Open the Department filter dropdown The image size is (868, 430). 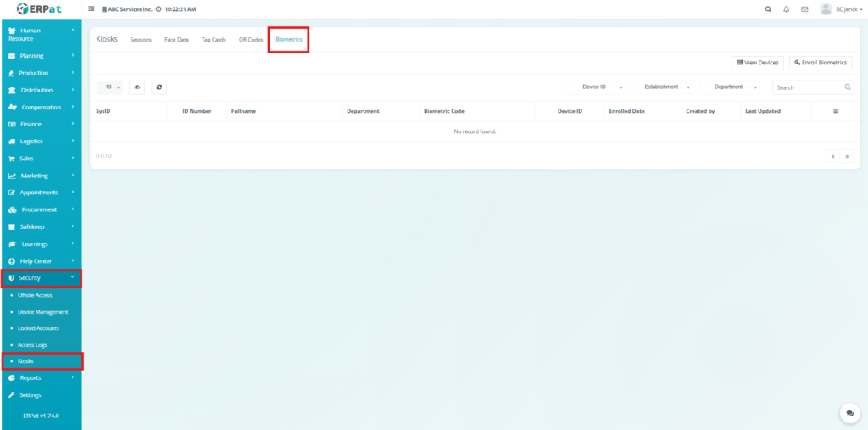click(732, 87)
